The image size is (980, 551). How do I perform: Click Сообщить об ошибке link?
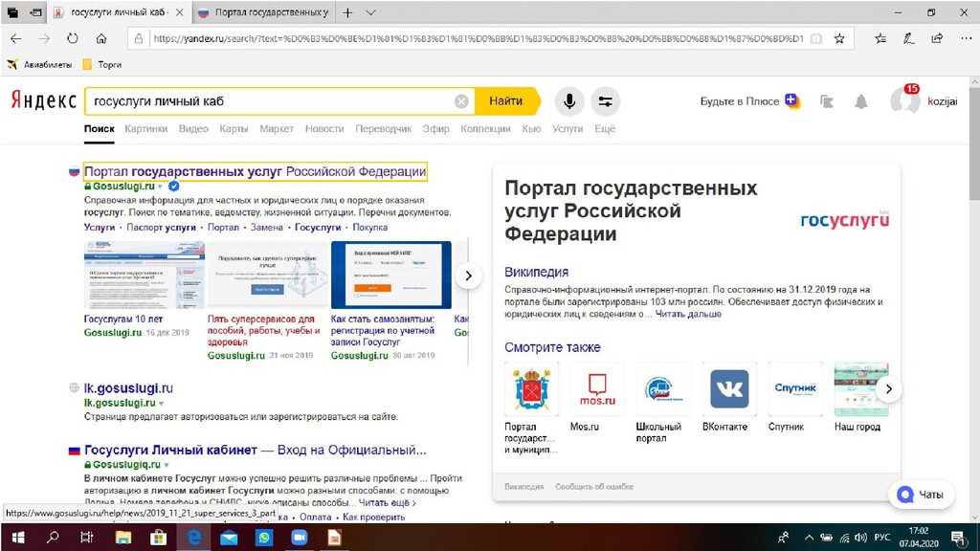[x=593, y=487]
